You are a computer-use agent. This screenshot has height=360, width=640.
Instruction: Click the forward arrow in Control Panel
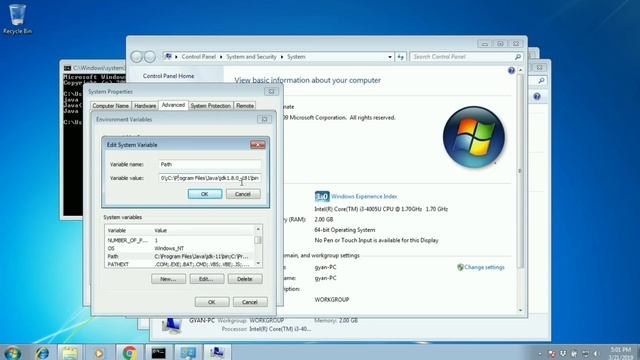point(150,57)
